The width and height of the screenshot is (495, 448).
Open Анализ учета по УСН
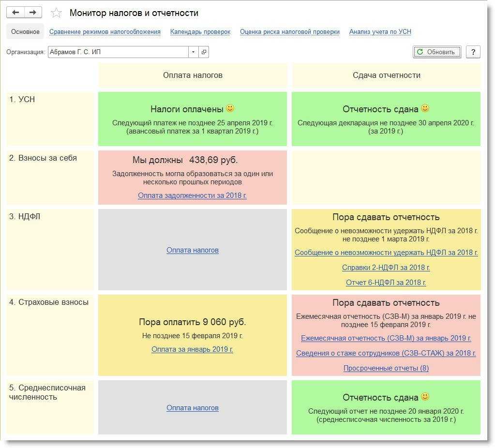[x=380, y=32]
